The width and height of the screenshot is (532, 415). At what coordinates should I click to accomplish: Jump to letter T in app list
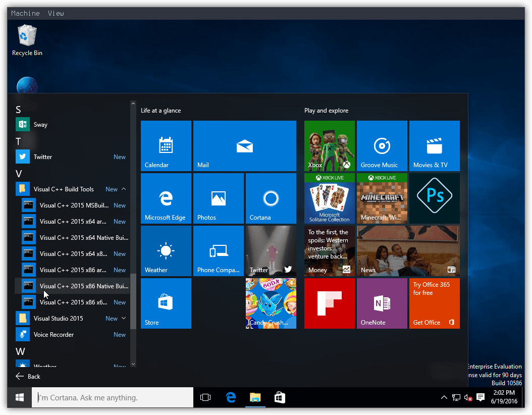[x=18, y=141]
